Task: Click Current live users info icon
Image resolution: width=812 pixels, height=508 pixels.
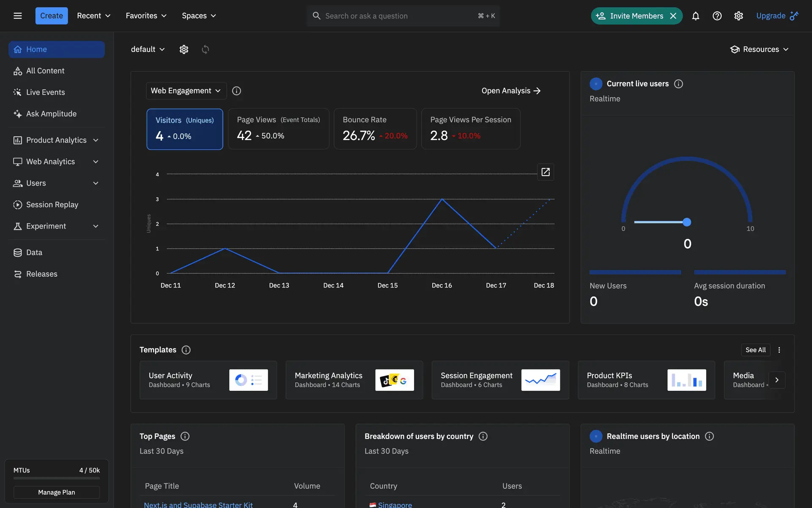Action: pos(678,84)
